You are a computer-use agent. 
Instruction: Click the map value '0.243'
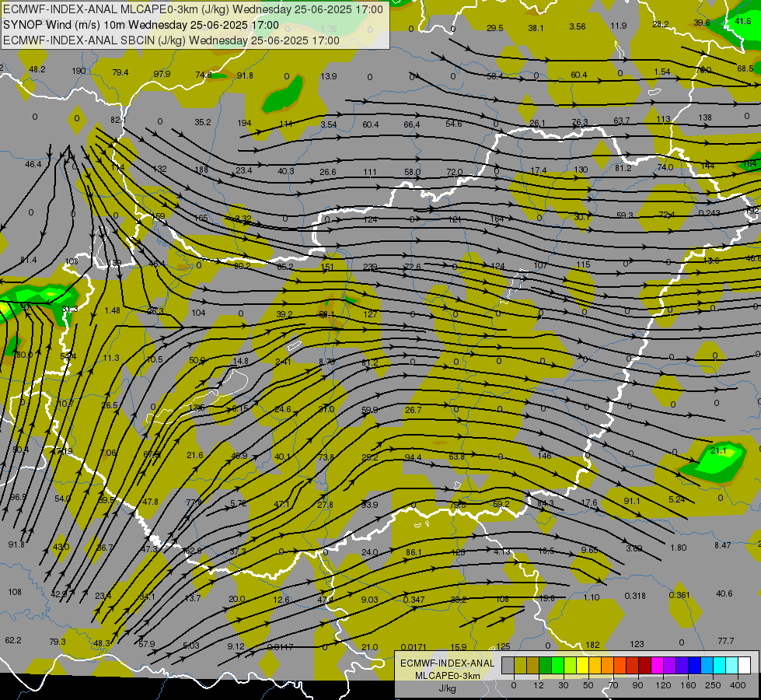point(709,213)
